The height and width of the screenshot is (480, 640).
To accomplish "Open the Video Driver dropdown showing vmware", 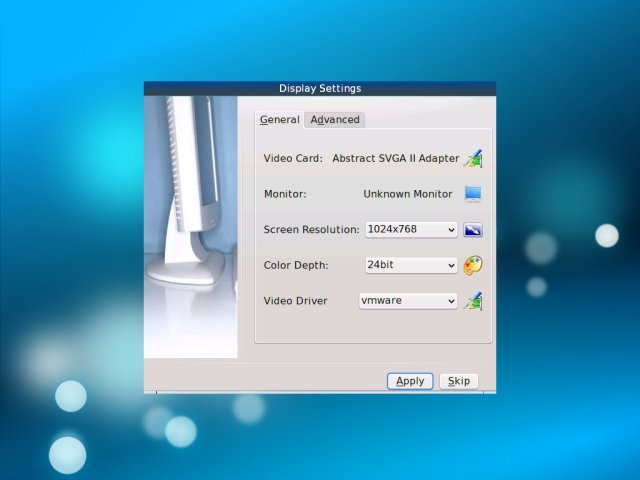I will tap(408, 301).
